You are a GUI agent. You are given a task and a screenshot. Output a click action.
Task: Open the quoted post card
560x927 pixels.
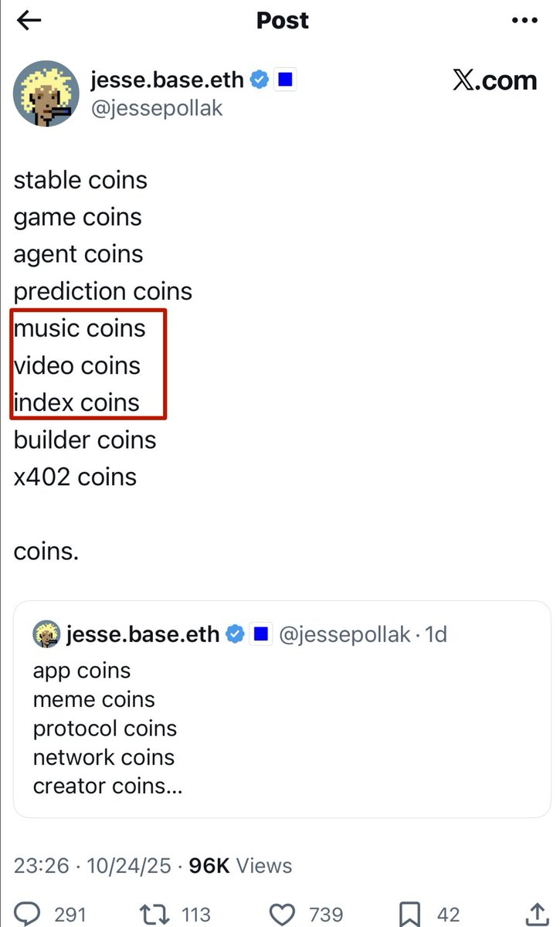point(281,726)
